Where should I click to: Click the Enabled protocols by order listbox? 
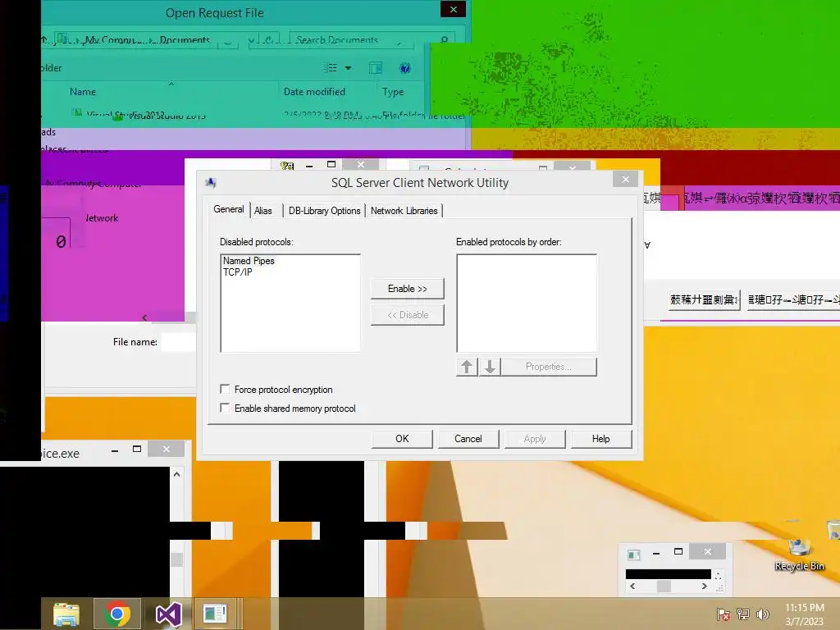click(527, 304)
